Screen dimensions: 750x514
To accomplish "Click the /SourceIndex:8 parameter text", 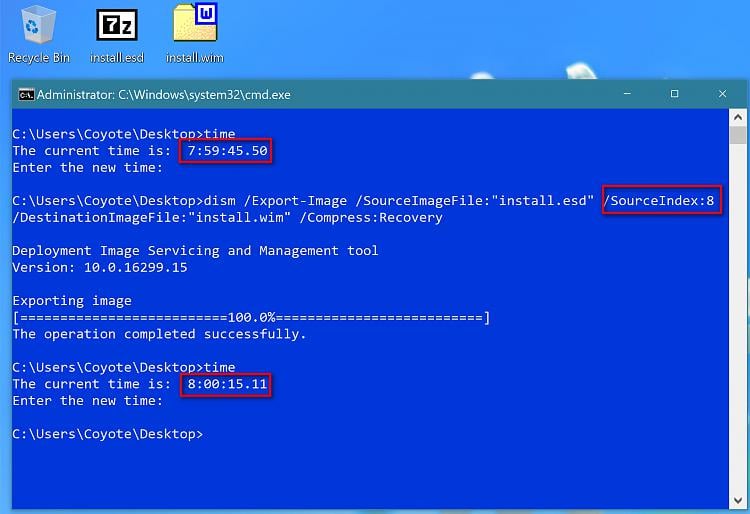I will point(658,200).
